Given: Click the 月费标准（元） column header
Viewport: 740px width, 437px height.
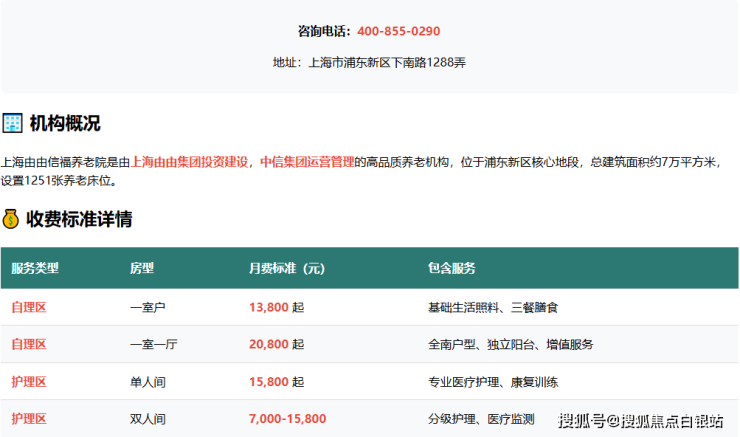Looking at the screenshot, I should coord(287,269).
